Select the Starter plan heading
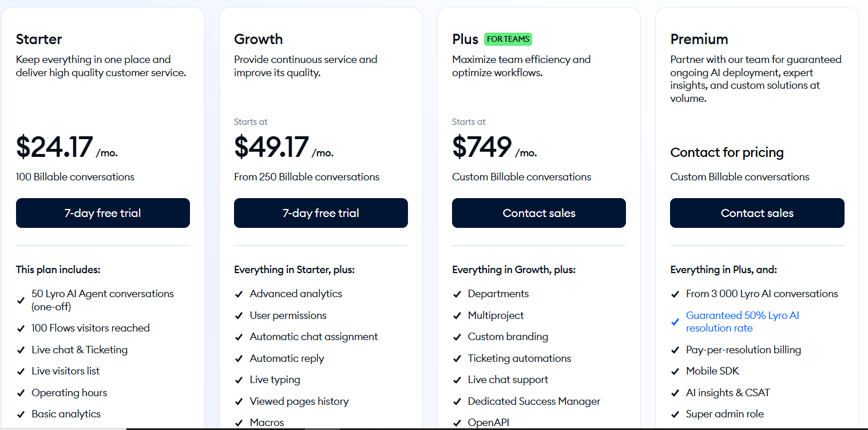The image size is (868, 430). 39,39
